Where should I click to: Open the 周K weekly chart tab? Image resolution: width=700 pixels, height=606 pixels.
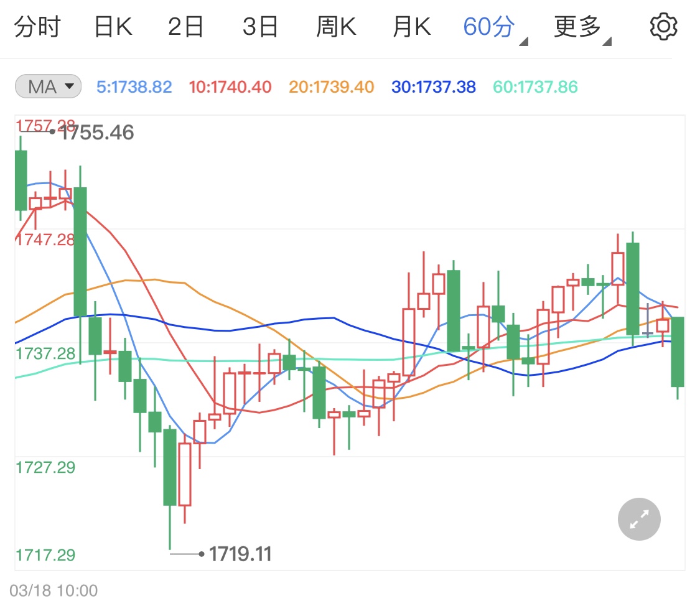pos(336,27)
